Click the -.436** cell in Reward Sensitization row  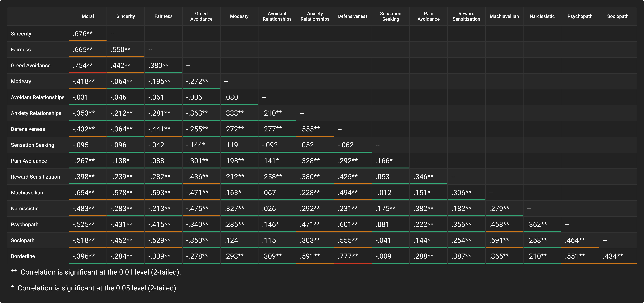coord(201,177)
